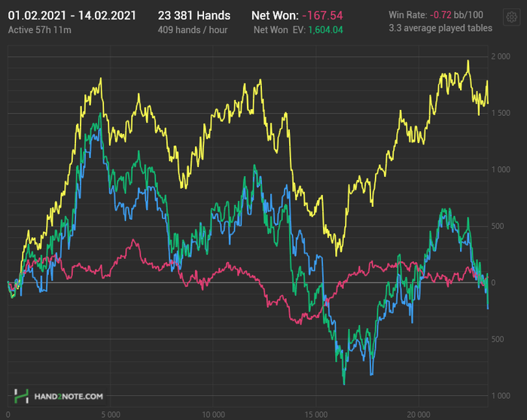Select the Win Rate -0.72 bb/100 text
Screen dimensions: 527x420
pyautogui.click(x=436, y=15)
